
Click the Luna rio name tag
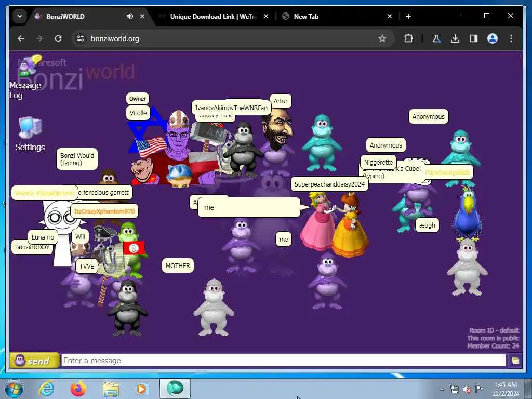43,237
